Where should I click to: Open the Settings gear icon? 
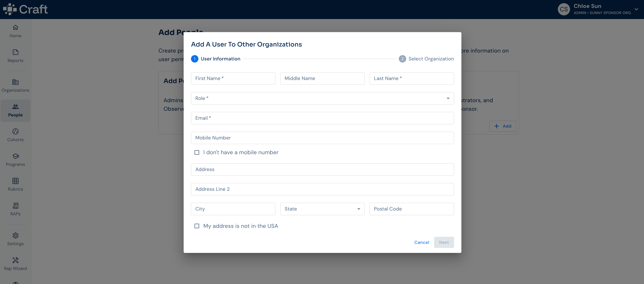pos(15,235)
